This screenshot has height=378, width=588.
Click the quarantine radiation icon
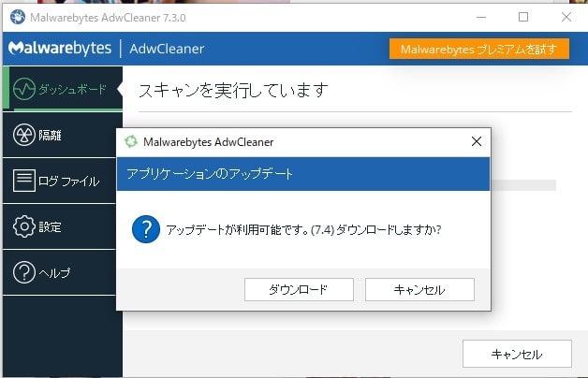24,135
